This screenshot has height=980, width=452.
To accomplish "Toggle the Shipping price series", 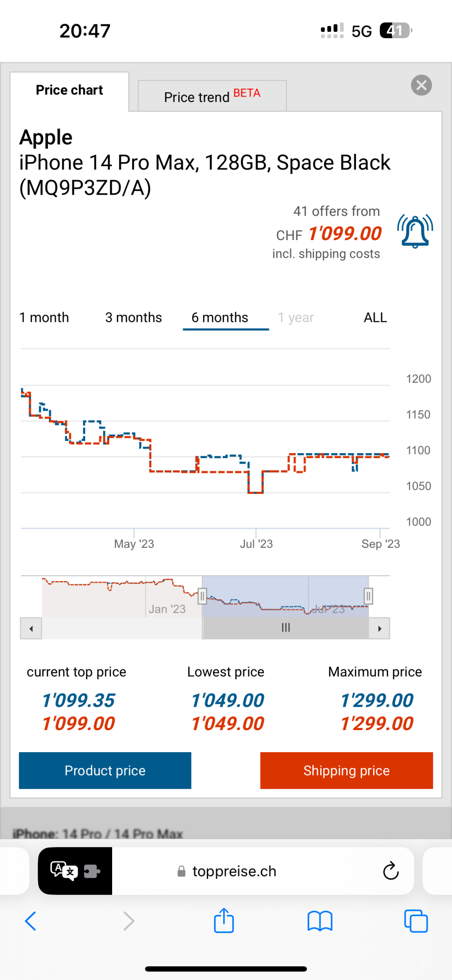I will tap(346, 770).
